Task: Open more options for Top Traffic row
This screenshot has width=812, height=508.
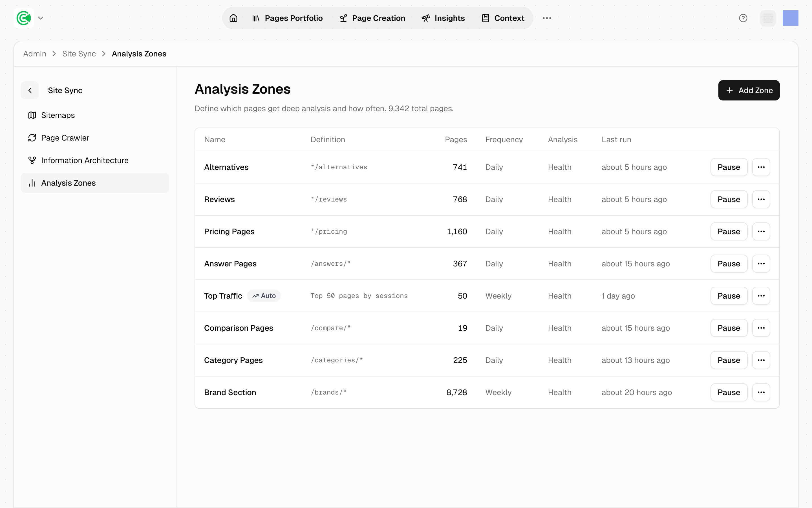Action: (761, 296)
